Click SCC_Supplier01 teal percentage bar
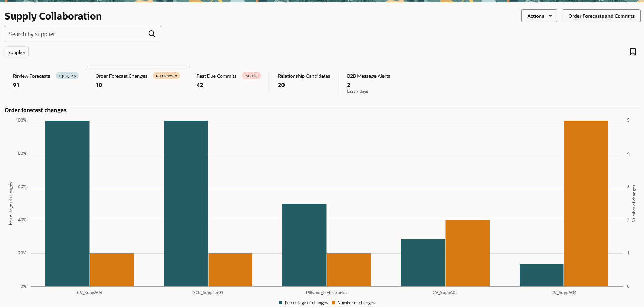Image resolution: width=644 pixels, height=307 pixels. click(x=186, y=204)
